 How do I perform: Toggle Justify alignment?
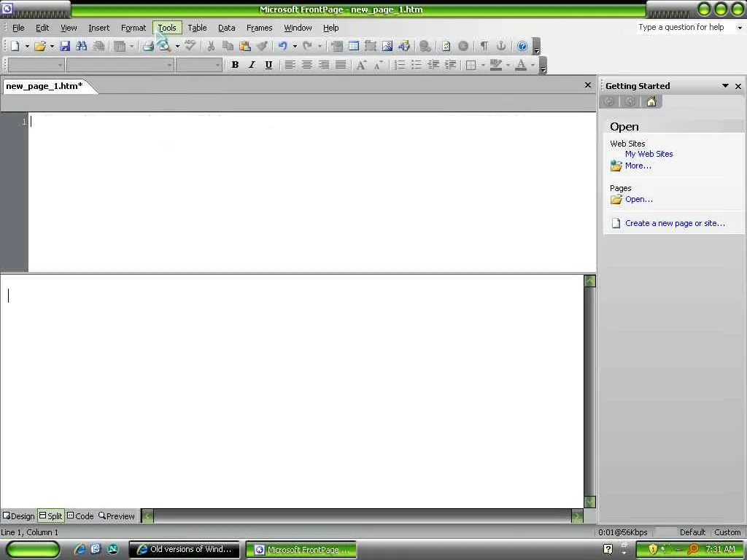click(341, 65)
